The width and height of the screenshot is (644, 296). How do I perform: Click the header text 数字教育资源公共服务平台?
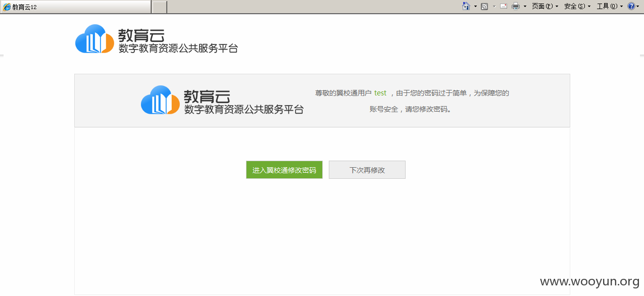click(178, 48)
